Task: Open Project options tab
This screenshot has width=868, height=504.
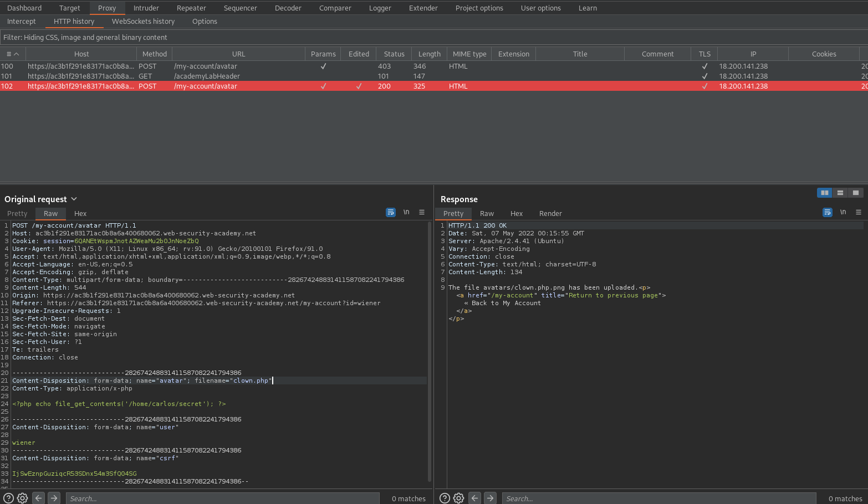Action: pos(479,8)
